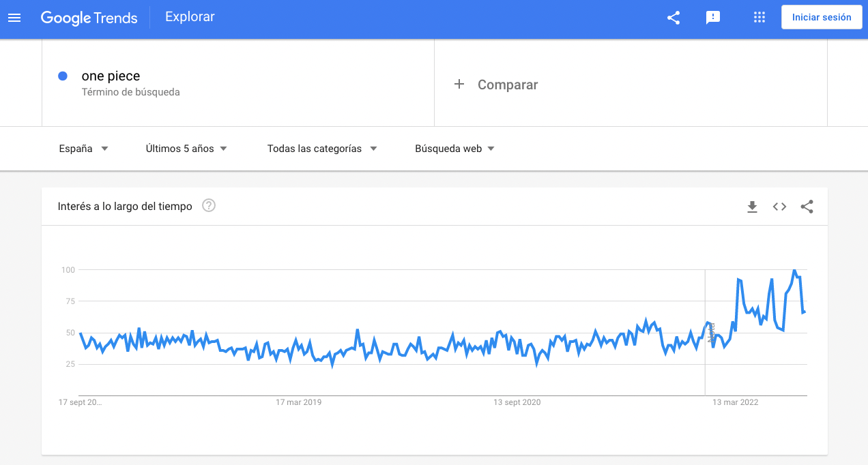
Task: Click the chart note marker near 2022
Action: pos(711,333)
